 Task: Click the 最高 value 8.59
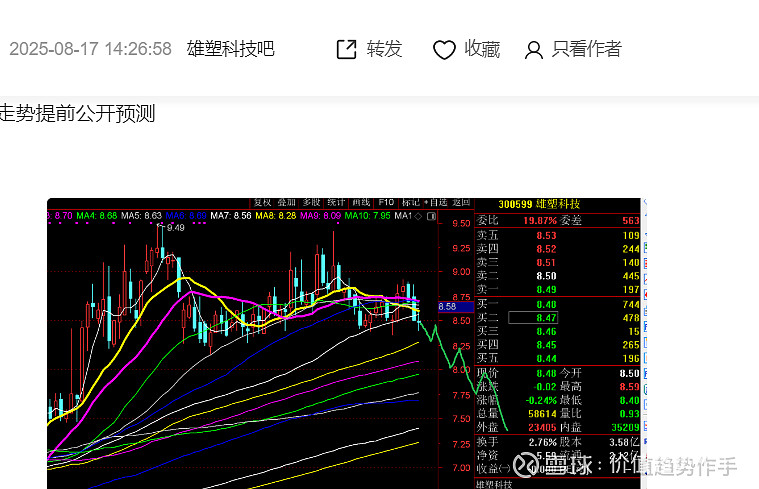tap(629, 387)
